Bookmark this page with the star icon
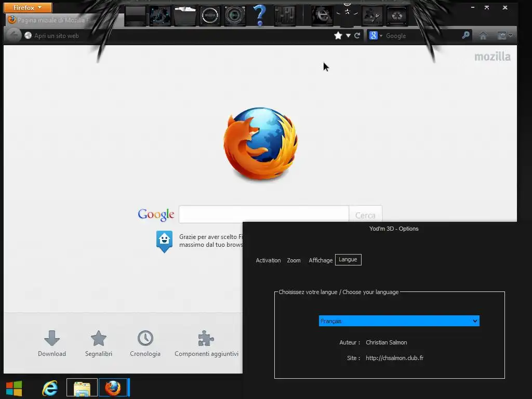The height and width of the screenshot is (399, 532). point(338,36)
